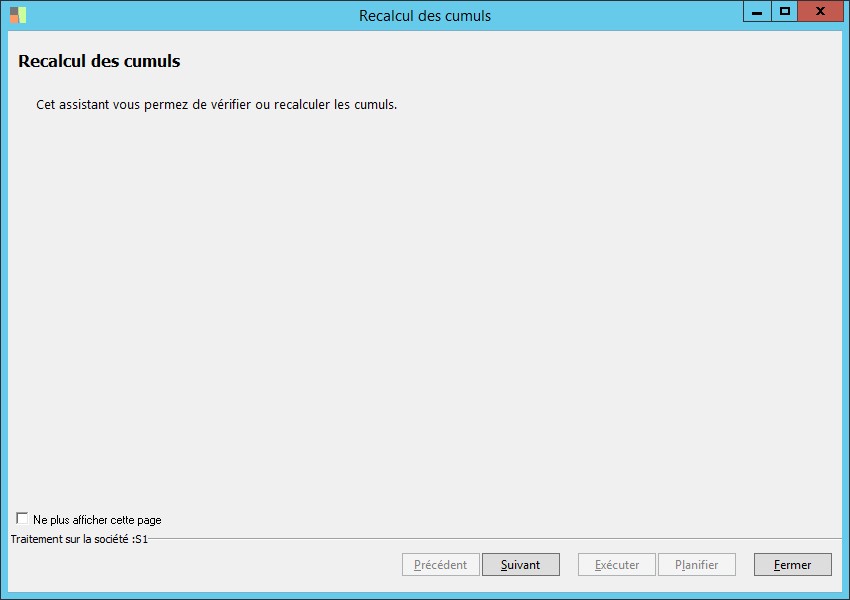Maximize the Recalcul des cumuls window
Image resolution: width=850 pixels, height=600 pixels.
point(784,11)
